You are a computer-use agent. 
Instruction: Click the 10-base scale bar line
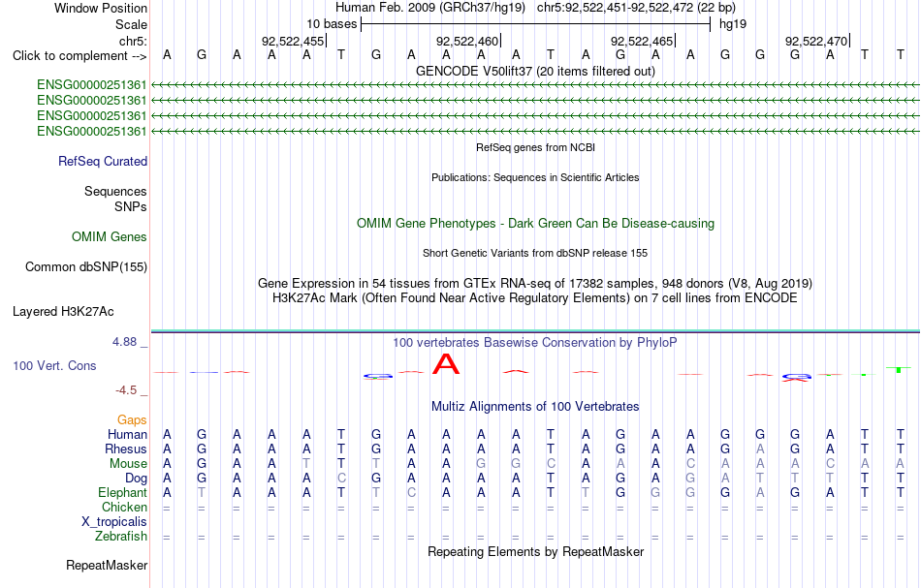click(536, 24)
